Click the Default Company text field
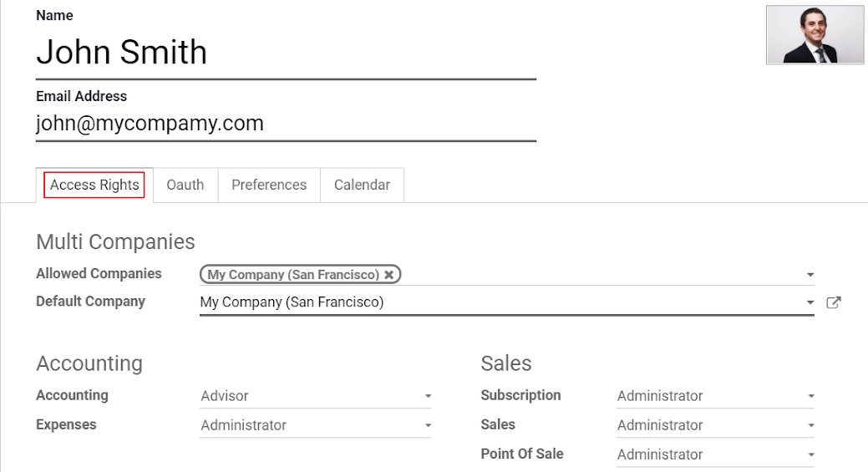The image size is (868, 472). (x=501, y=302)
